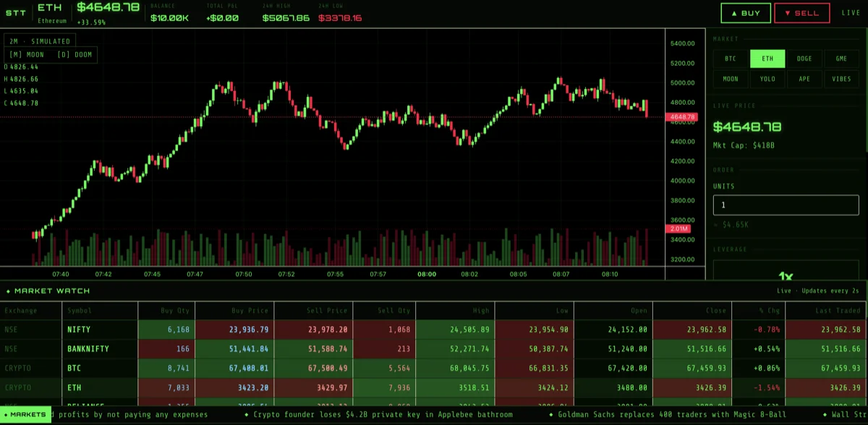This screenshot has width=868, height=425.
Task: Click the Close column header
Action: pos(692,311)
